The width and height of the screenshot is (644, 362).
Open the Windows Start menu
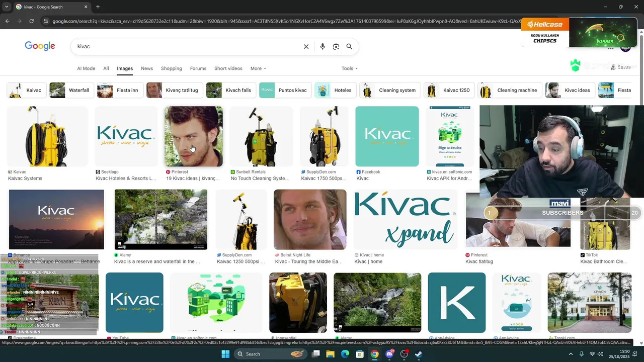tap(225, 354)
